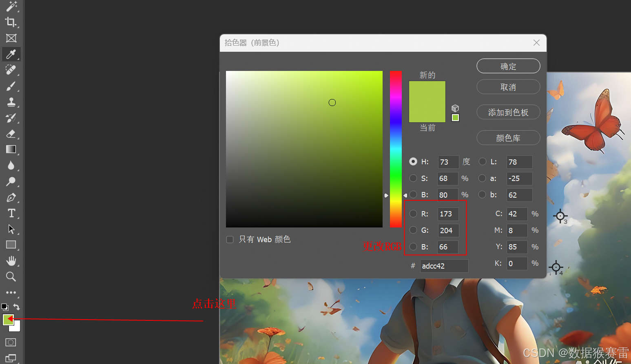631x364 pixels.
Task: Select the Eraser tool
Action: pos(11,134)
